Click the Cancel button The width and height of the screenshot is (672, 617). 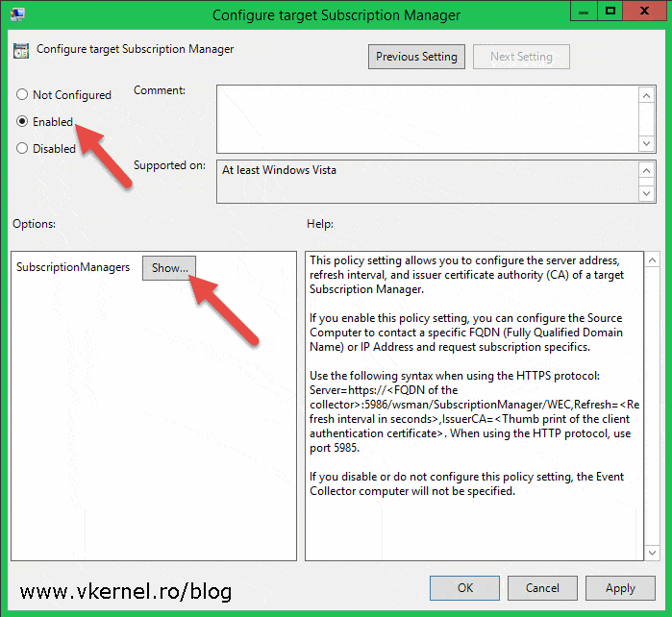click(x=542, y=588)
